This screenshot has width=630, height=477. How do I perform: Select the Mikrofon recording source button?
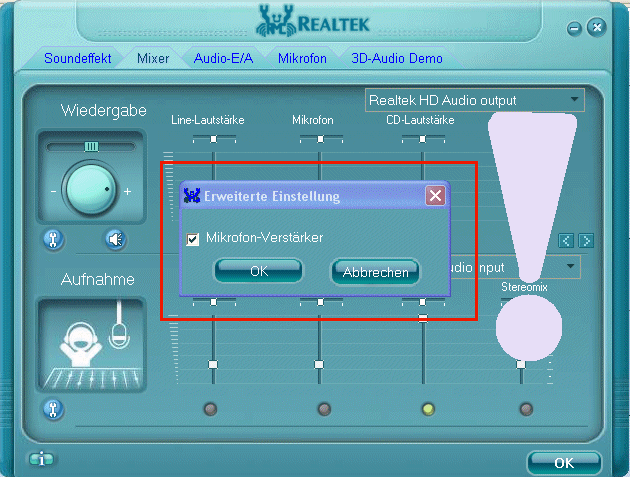(323, 408)
